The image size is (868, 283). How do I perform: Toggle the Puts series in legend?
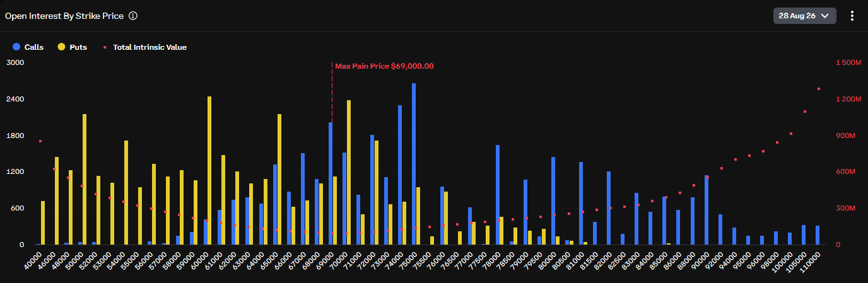click(72, 47)
